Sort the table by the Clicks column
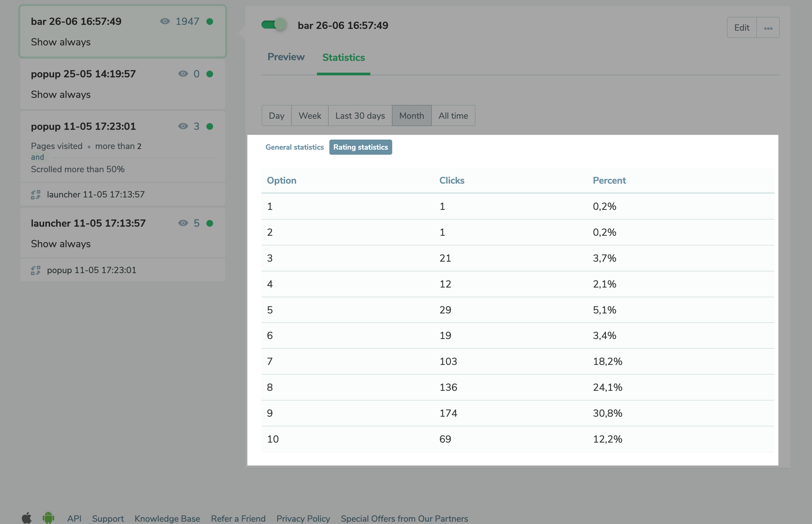The width and height of the screenshot is (812, 524). 452,180
